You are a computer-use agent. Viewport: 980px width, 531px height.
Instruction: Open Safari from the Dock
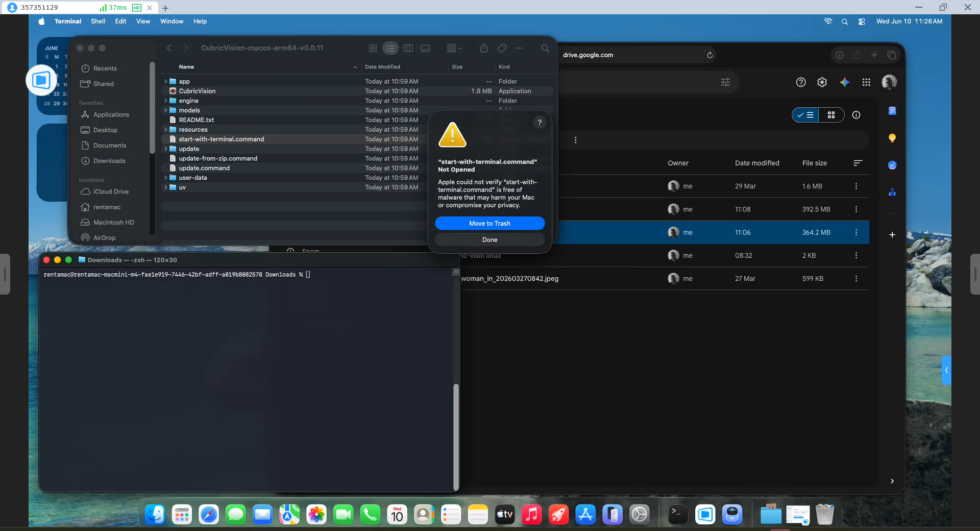pyautogui.click(x=209, y=515)
